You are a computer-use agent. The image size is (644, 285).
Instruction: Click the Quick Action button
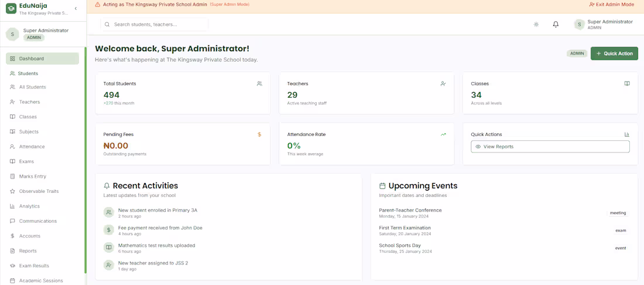coord(614,53)
